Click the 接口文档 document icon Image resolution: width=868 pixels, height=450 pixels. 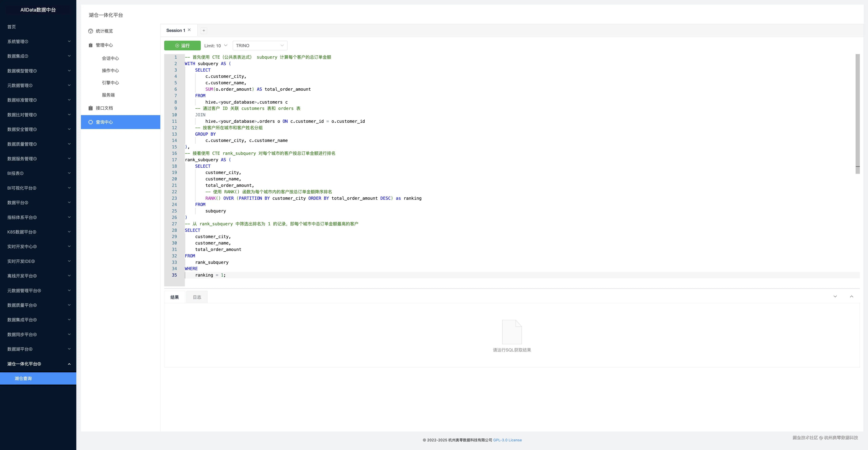click(x=90, y=108)
